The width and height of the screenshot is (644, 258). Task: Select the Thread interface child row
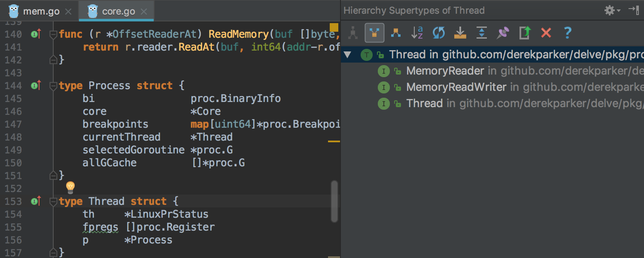pyautogui.click(x=492, y=103)
